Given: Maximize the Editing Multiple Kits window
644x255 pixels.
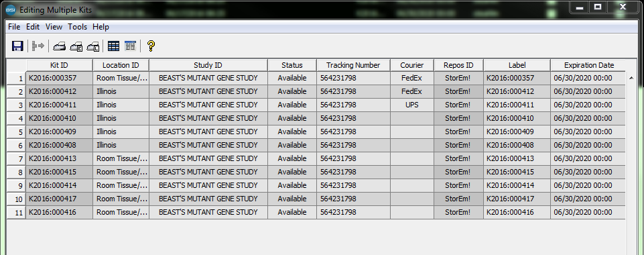Looking at the screenshot, I should (598, 7).
